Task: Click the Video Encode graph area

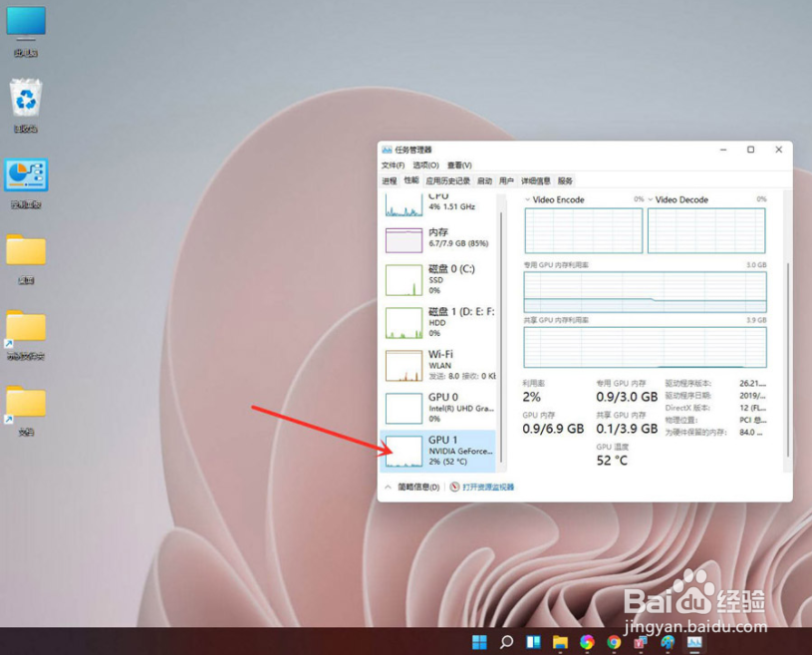Action: (584, 230)
